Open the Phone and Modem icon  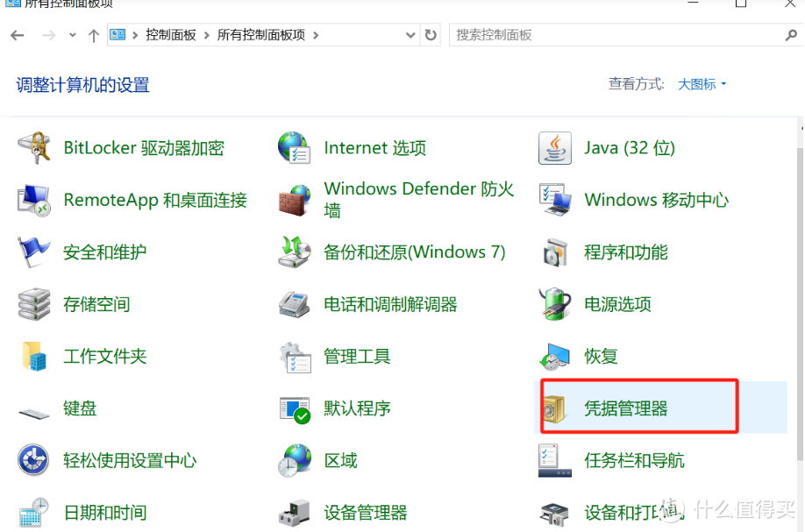click(294, 304)
